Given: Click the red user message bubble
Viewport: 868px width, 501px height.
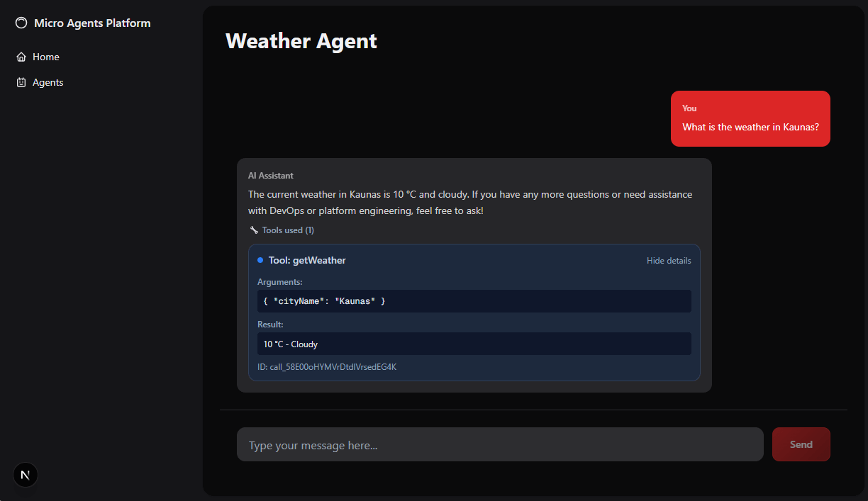Looking at the screenshot, I should [750, 118].
